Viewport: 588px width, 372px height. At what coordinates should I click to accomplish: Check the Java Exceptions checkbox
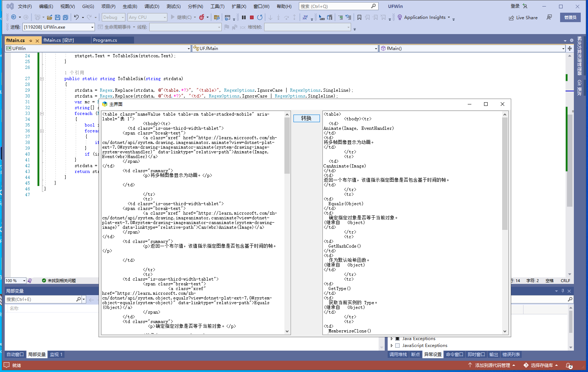[x=397, y=339]
